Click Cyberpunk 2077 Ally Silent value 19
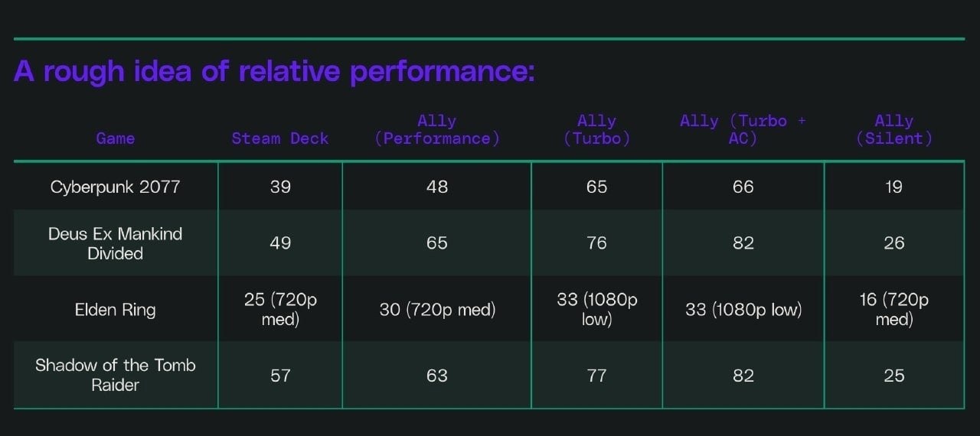Image resolution: width=980 pixels, height=436 pixels. (893, 187)
